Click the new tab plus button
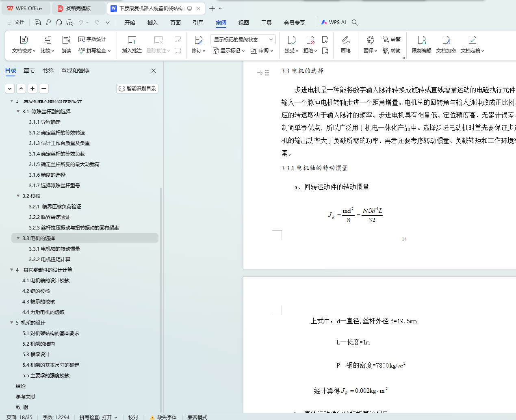Viewport: 516px width, 420px height. pos(212,8)
